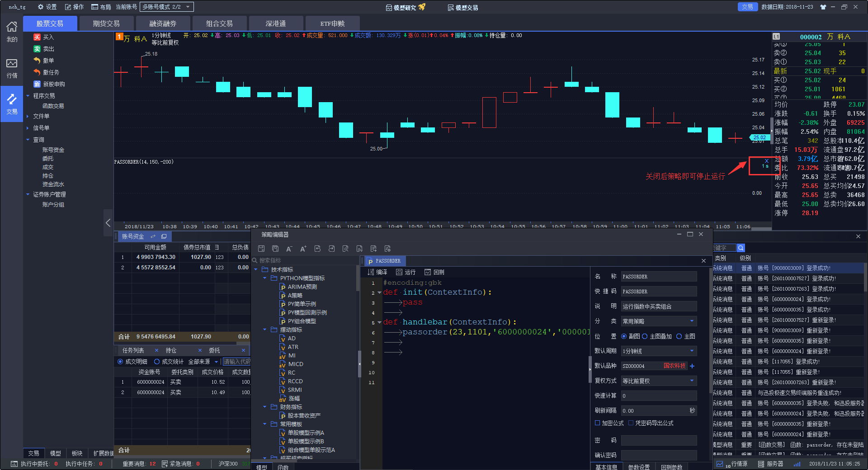This screenshot has height=470, width=868.
Task: Click the decrease font size (A-) icon
Action: pos(289,249)
